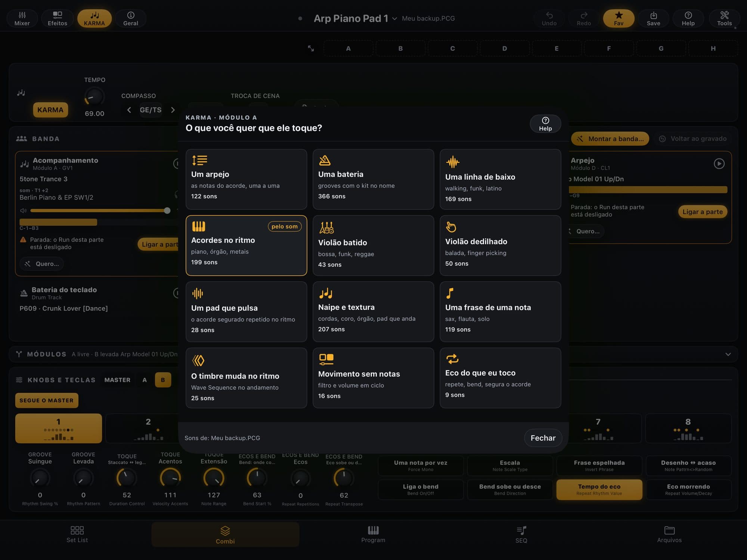Screen dimensions: 747x560
Task: Switch to the KARMA tab
Action: (94, 18)
